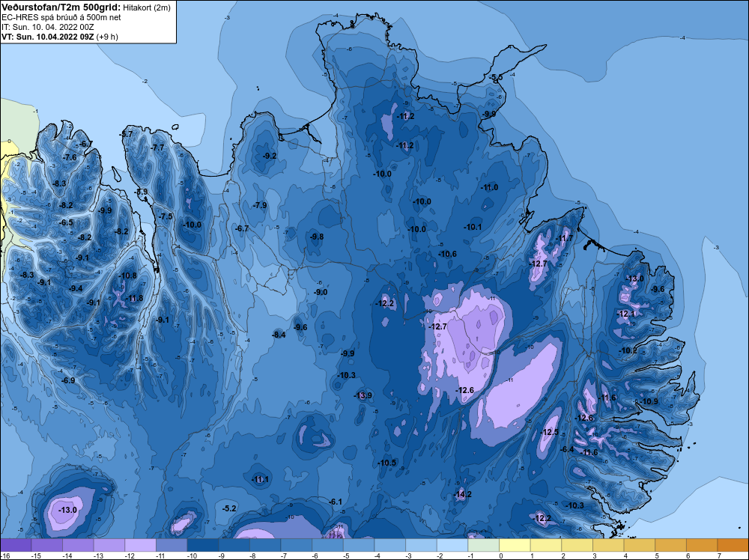Click the '-9.0' temperature reading
This screenshot has height=560, width=749.
(320, 292)
